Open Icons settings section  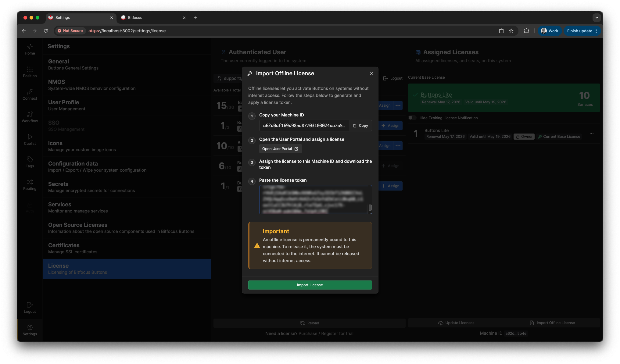pos(127,146)
